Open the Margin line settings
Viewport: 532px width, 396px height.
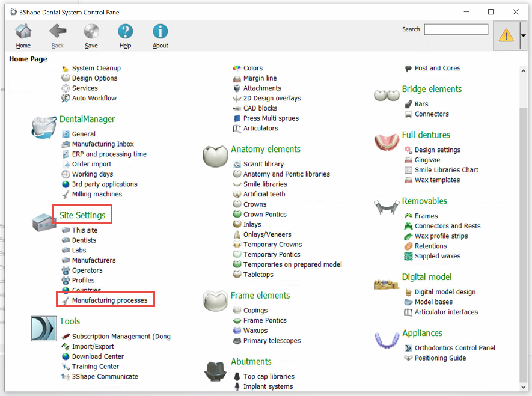coord(260,78)
